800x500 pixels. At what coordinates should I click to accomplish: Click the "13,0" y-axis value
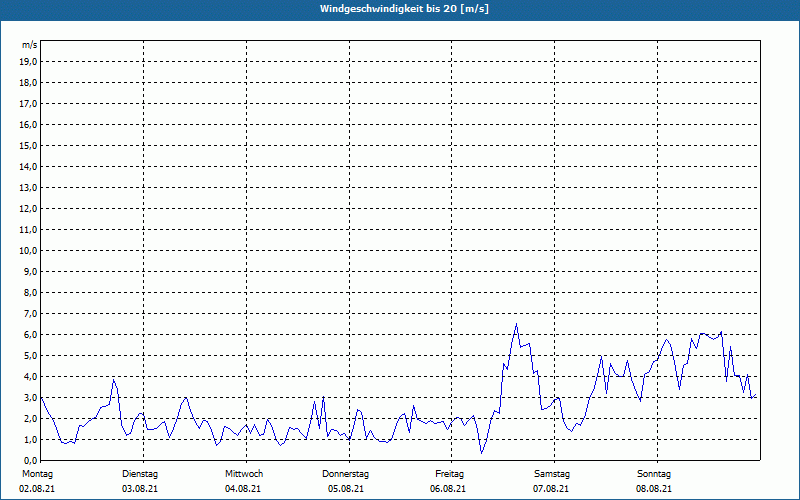point(29,187)
